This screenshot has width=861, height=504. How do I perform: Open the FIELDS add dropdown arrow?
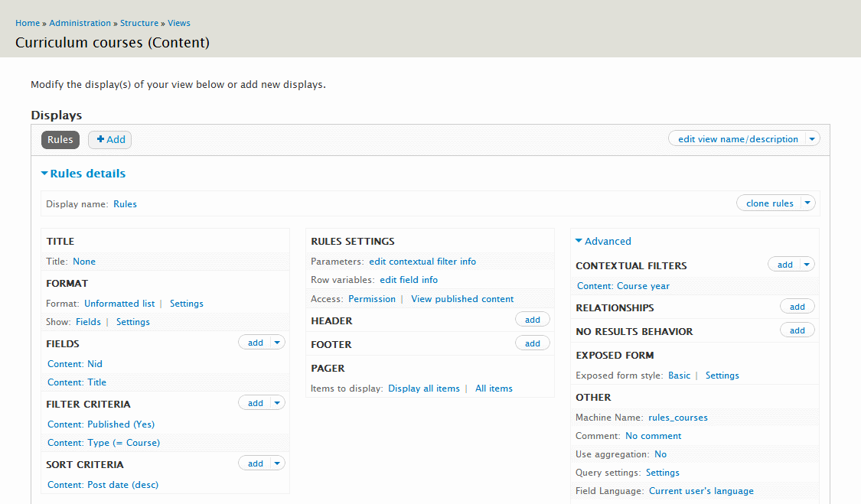pos(275,342)
